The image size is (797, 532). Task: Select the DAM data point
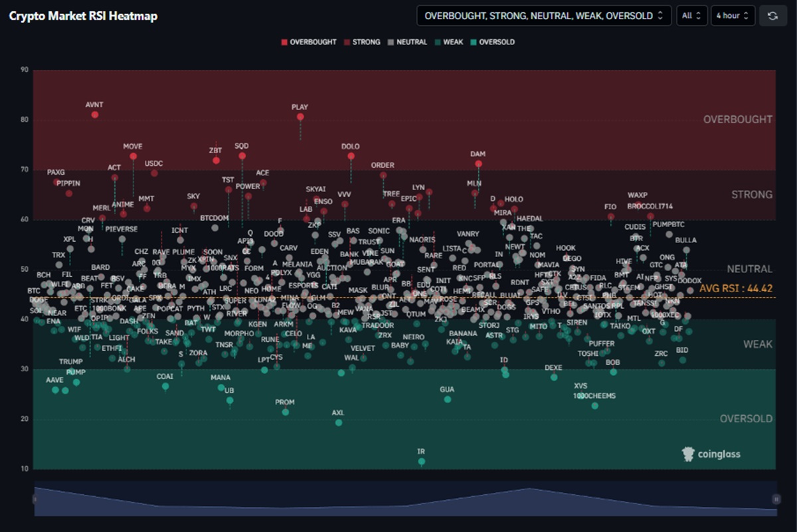[x=478, y=163]
